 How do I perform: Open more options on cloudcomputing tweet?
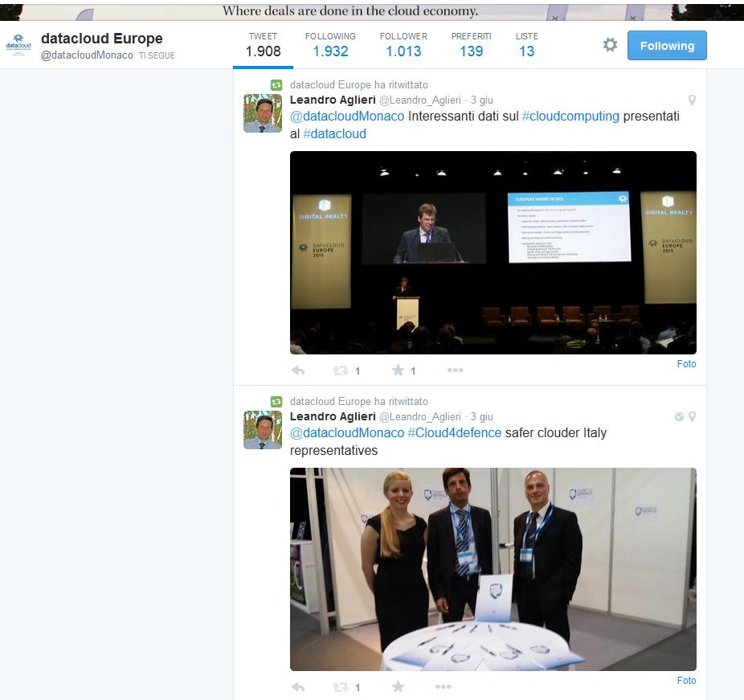click(x=455, y=370)
